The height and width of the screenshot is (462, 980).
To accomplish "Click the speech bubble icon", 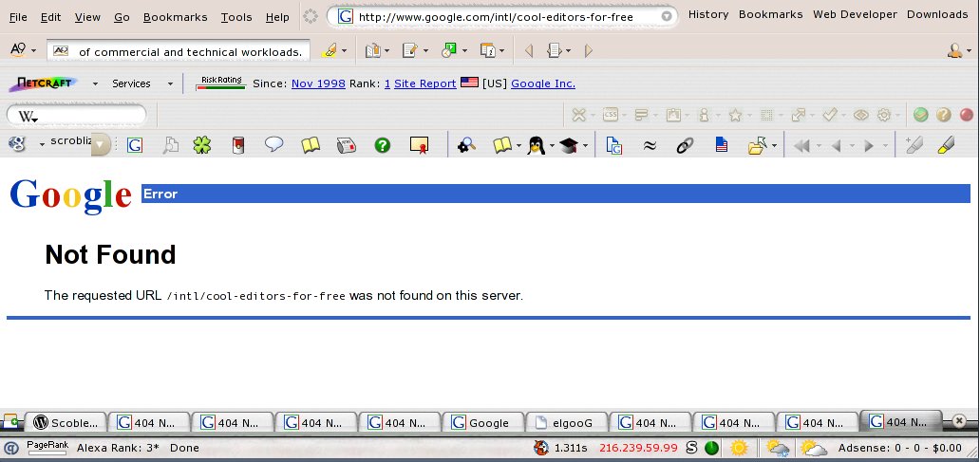I will pyautogui.click(x=273, y=145).
